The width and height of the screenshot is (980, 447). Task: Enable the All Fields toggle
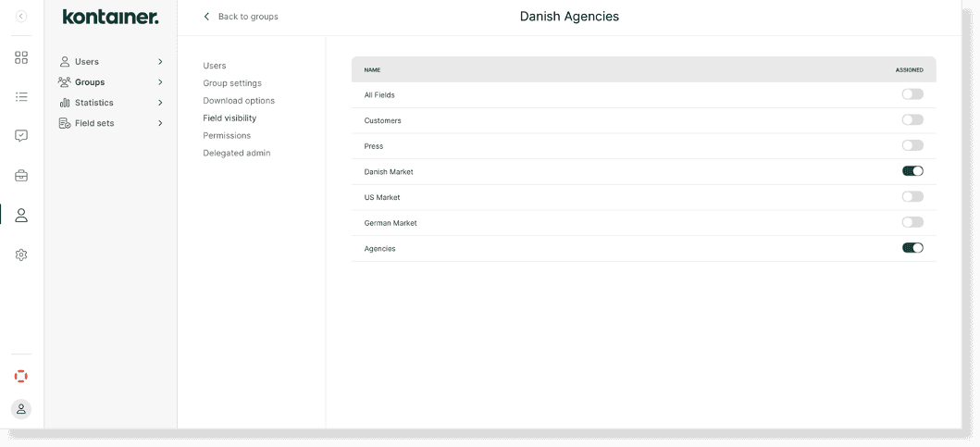[912, 94]
